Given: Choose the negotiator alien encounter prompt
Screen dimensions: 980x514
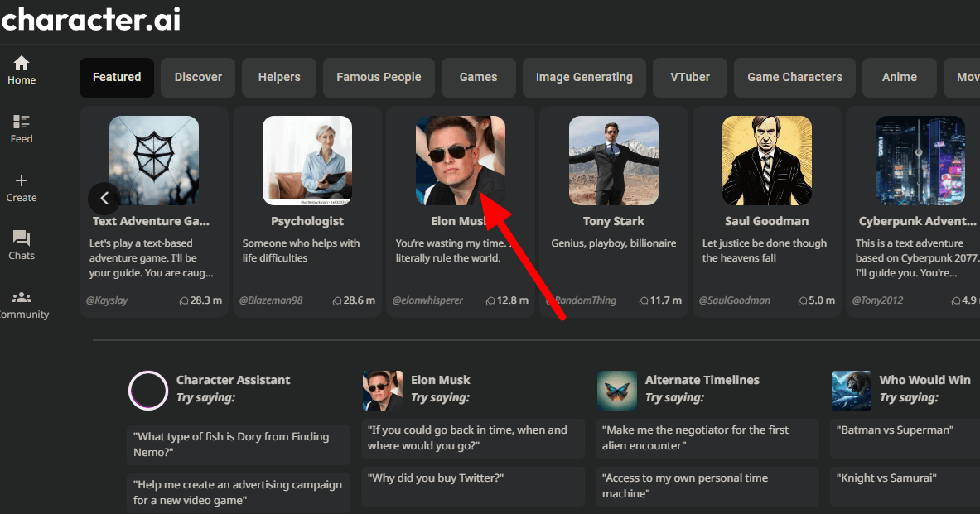Looking at the screenshot, I should coord(707,438).
